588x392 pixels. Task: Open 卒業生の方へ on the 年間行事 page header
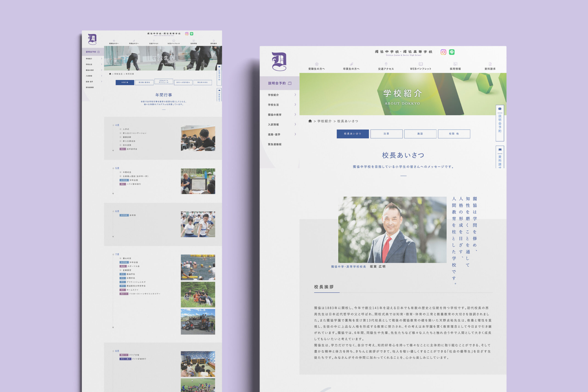tap(134, 42)
